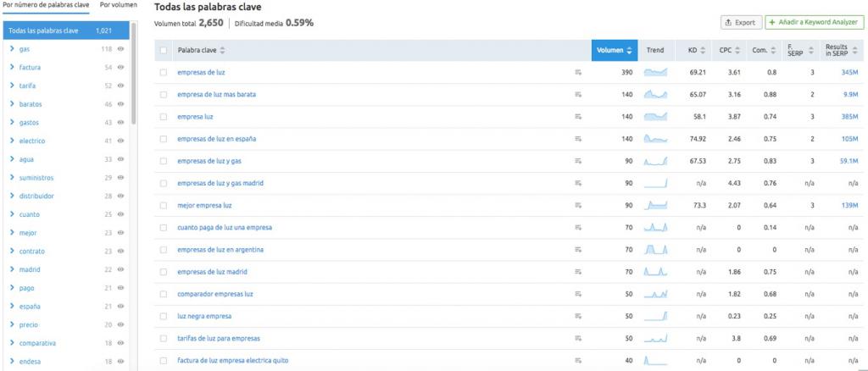868x371 pixels.
Task: Click the Export button
Action: [741, 23]
